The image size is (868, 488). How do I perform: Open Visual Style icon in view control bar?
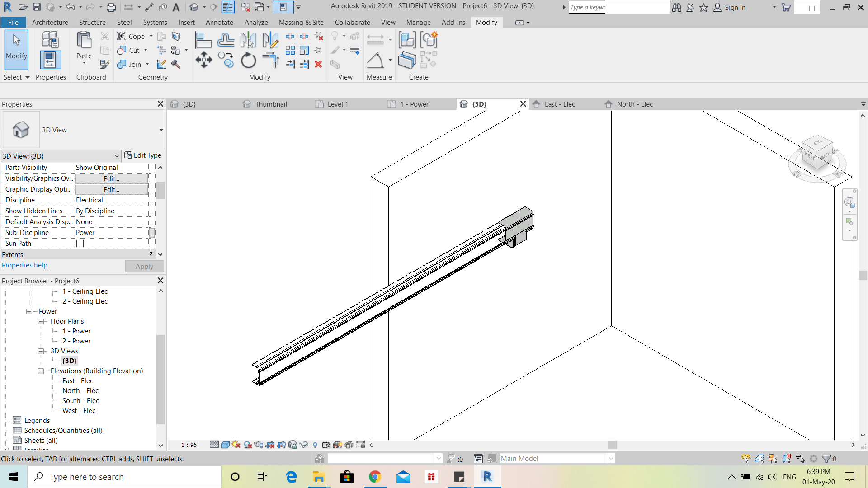pos(225,445)
